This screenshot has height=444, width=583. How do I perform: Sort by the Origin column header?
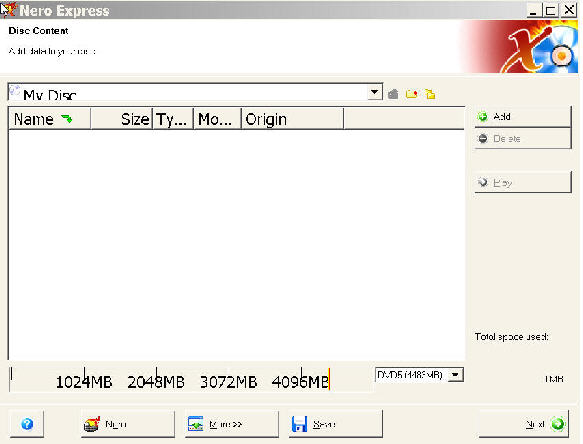pyautogui.click(x=292, y=119)
